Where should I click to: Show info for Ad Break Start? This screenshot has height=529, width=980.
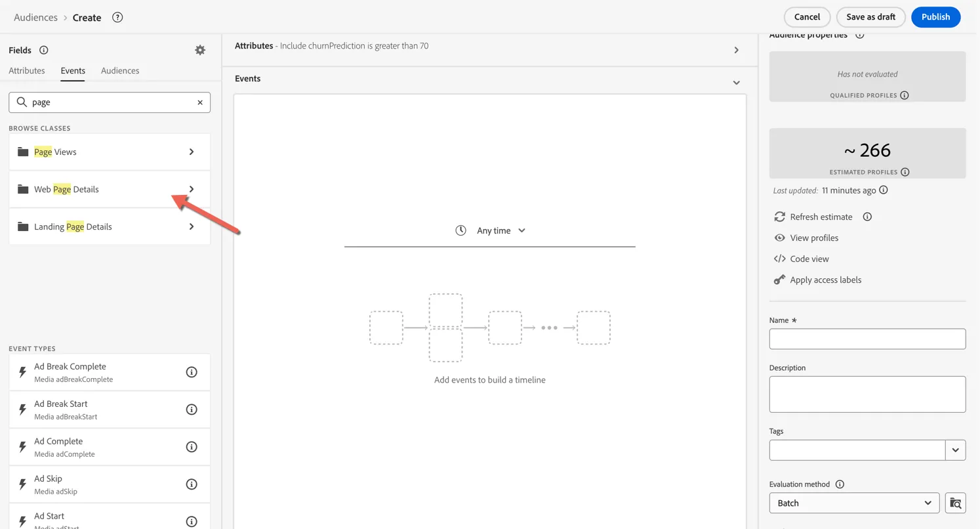tap(192, 410)
